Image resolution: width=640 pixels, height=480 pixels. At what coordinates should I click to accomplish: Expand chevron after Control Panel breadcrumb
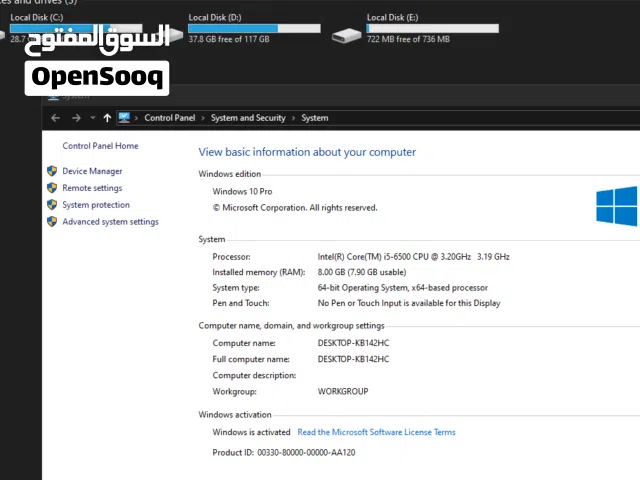pyautogui.click(x=203, y=118)
